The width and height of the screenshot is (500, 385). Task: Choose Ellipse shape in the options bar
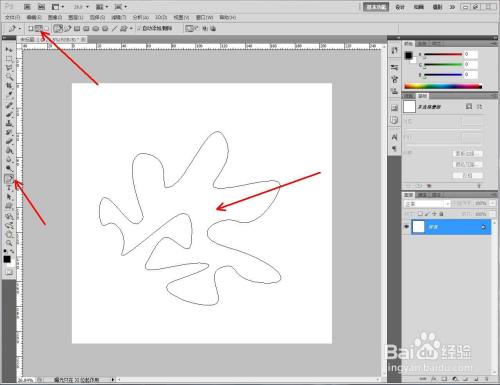(96, 29)
